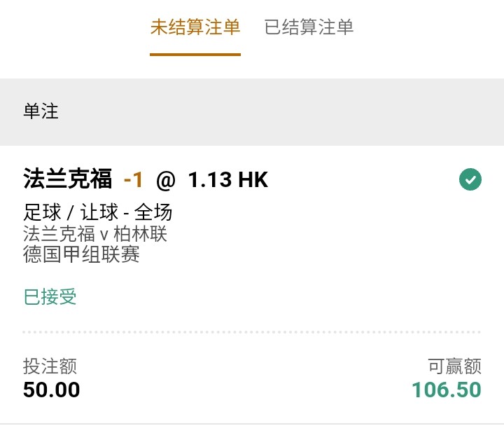Click the dotted divider above stake row
This screenshot has width=504, height=426.
(x=252, y=331)
